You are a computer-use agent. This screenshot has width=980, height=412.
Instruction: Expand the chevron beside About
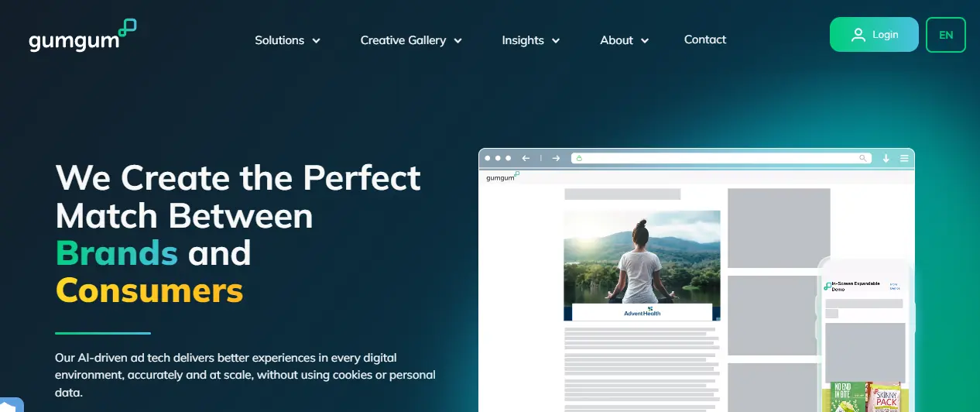[x=645, y=41]
